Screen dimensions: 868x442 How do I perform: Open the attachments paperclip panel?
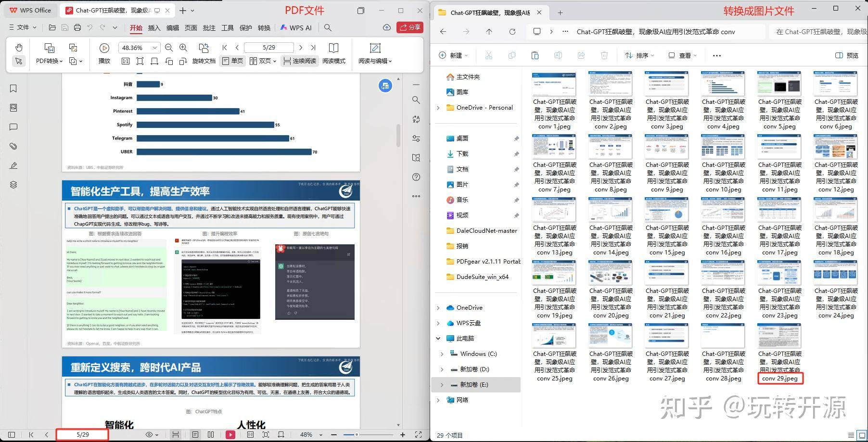point(13,146)
